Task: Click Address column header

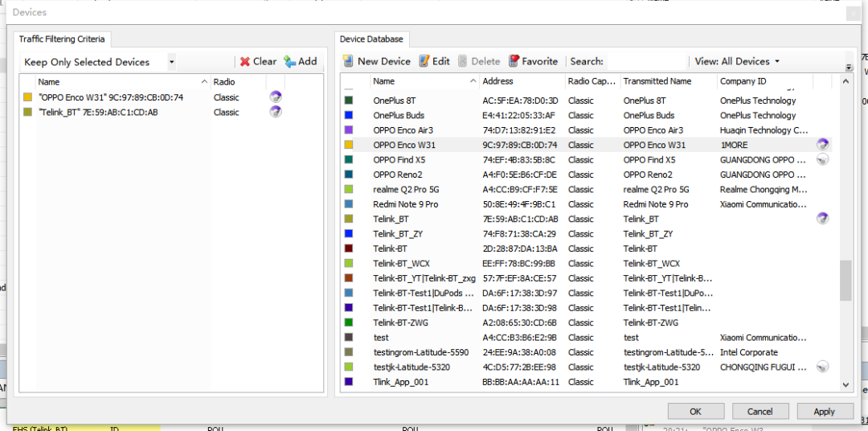Action: tap(522, 81)
